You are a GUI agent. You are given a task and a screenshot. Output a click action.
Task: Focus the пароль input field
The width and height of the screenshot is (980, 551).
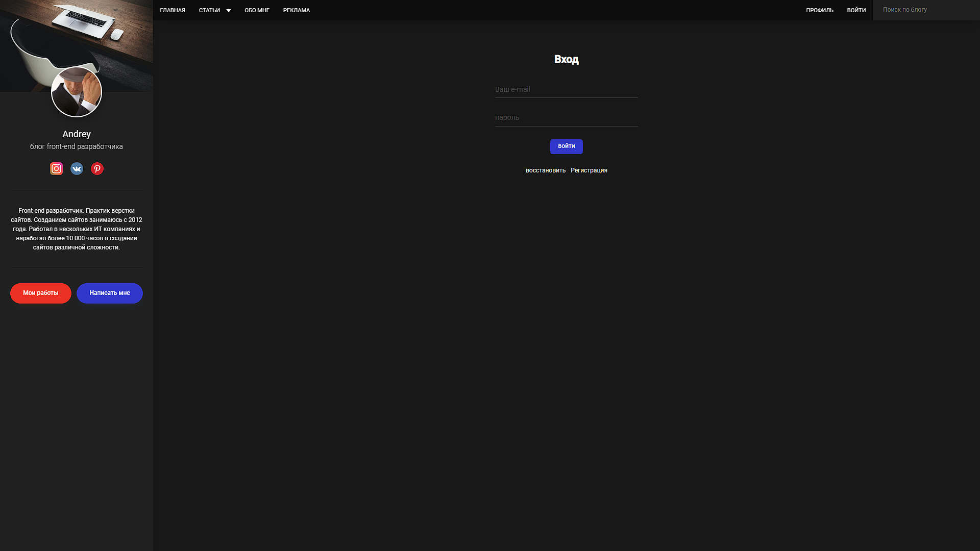click(567, 118)
